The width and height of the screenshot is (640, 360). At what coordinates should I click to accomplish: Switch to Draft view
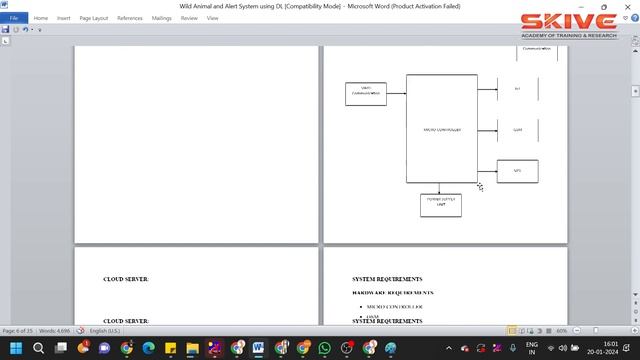point(549,331)
